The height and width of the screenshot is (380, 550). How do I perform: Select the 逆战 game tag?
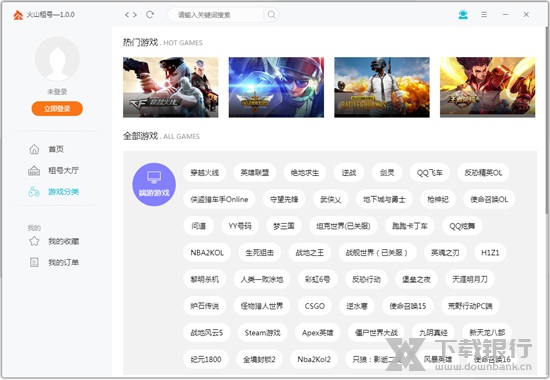[349, 173]
